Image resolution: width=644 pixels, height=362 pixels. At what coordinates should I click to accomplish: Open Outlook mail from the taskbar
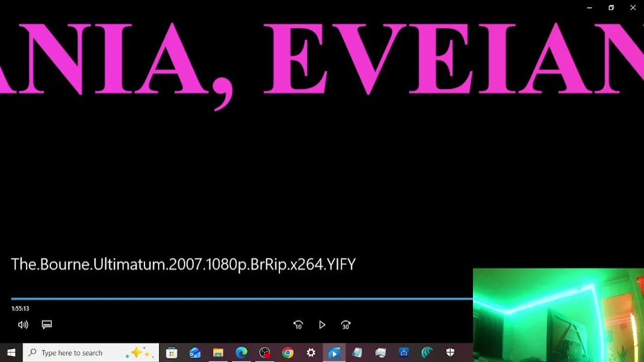click(x=195, y=353)
